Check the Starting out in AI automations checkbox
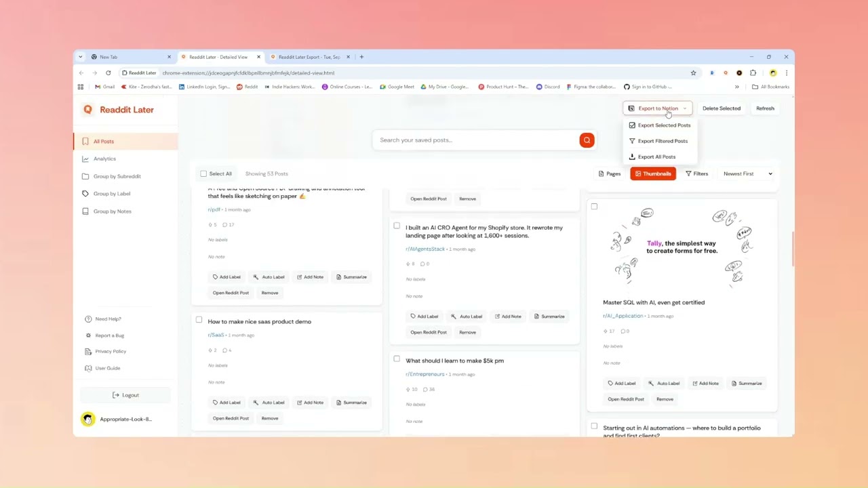Screen dimensions: 868x488 594,426
